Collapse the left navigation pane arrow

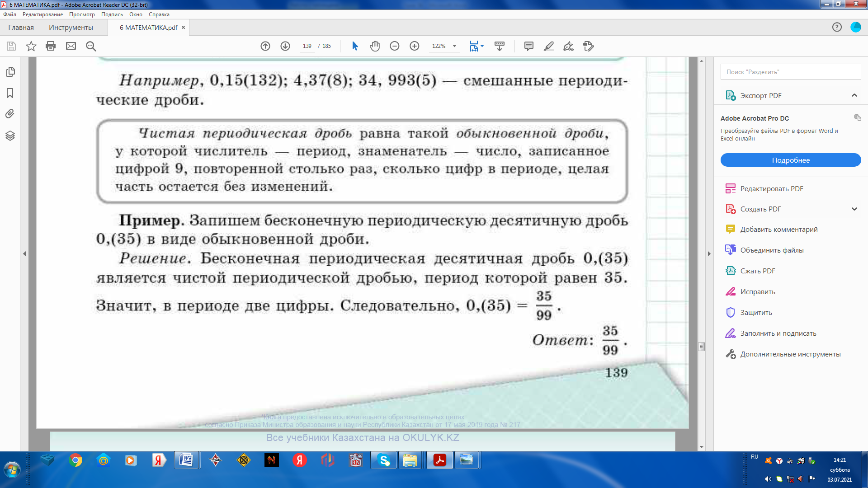24,254
